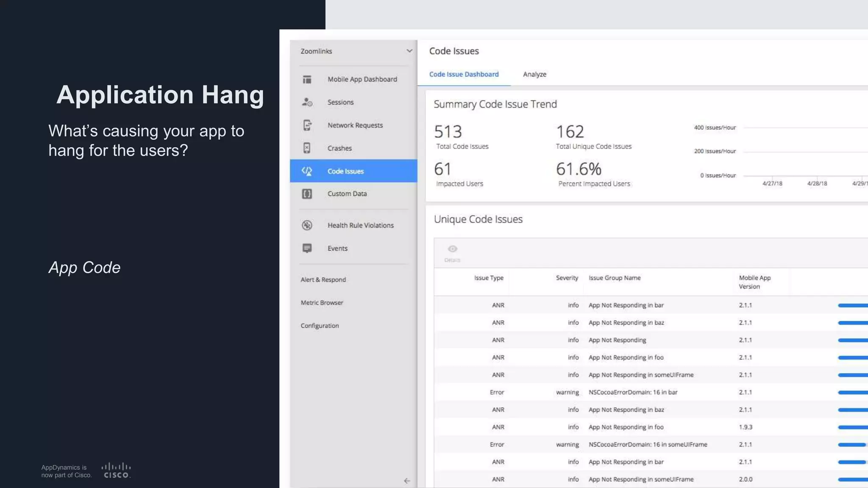
Task: Switch to Code Issue Dashboard tab
Action: click(x=464, y=74)
